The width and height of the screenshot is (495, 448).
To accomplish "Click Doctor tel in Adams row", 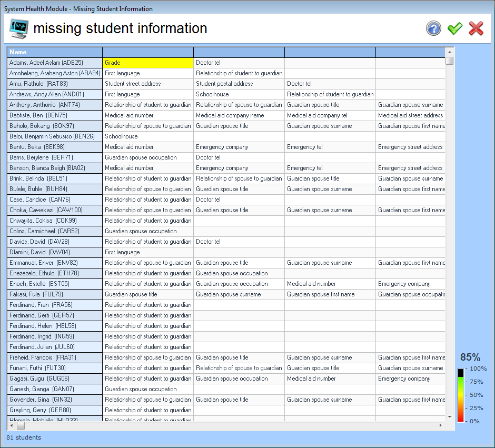I will tap(239, 63).
